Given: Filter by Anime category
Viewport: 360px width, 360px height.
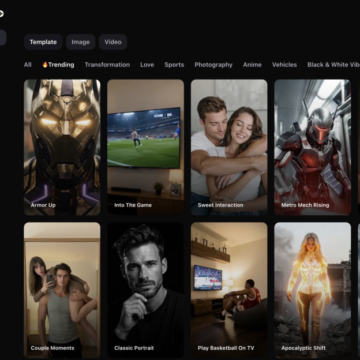Looking at the screenshot, I should (252, 65).
